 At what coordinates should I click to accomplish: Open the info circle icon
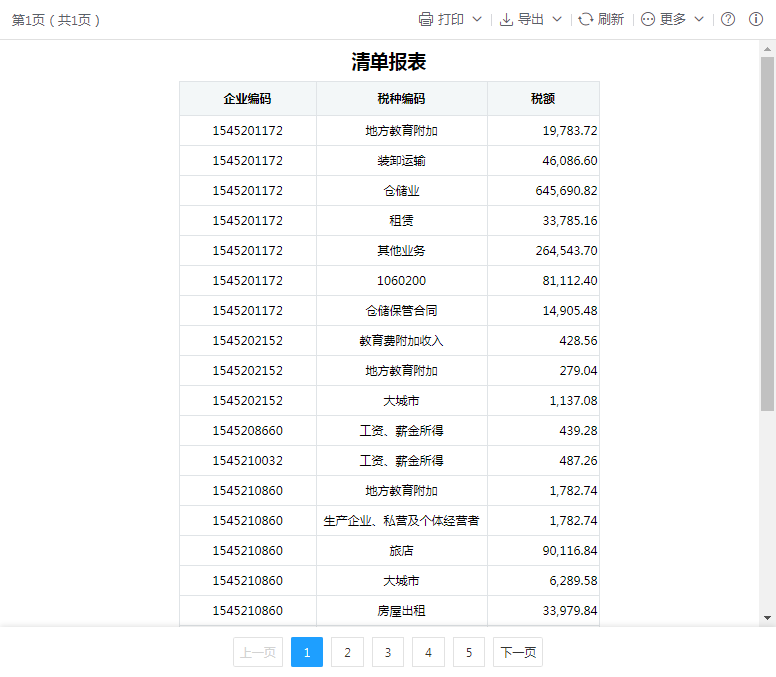point(756,19)
